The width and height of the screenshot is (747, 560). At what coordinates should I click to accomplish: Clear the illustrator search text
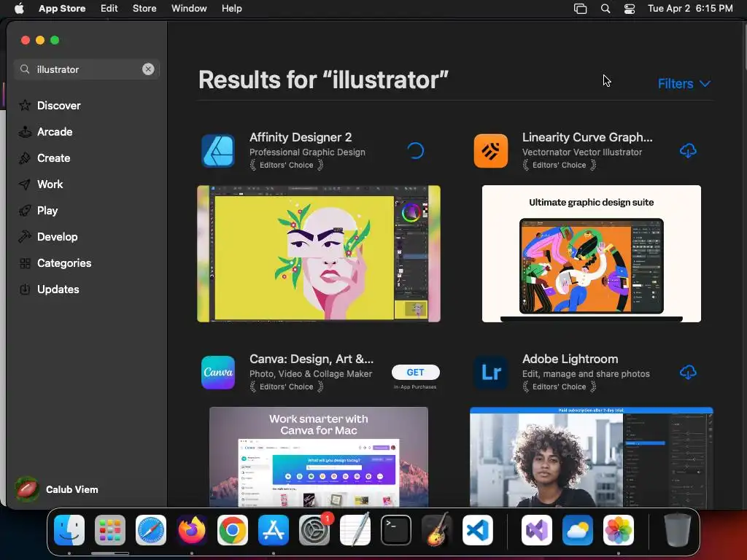(148, 69)
